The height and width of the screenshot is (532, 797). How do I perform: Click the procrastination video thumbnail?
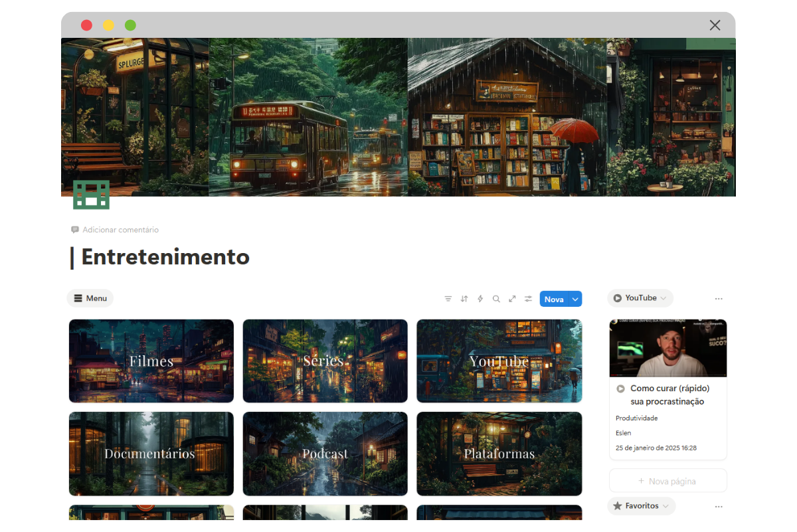click(x=668, y=348)
